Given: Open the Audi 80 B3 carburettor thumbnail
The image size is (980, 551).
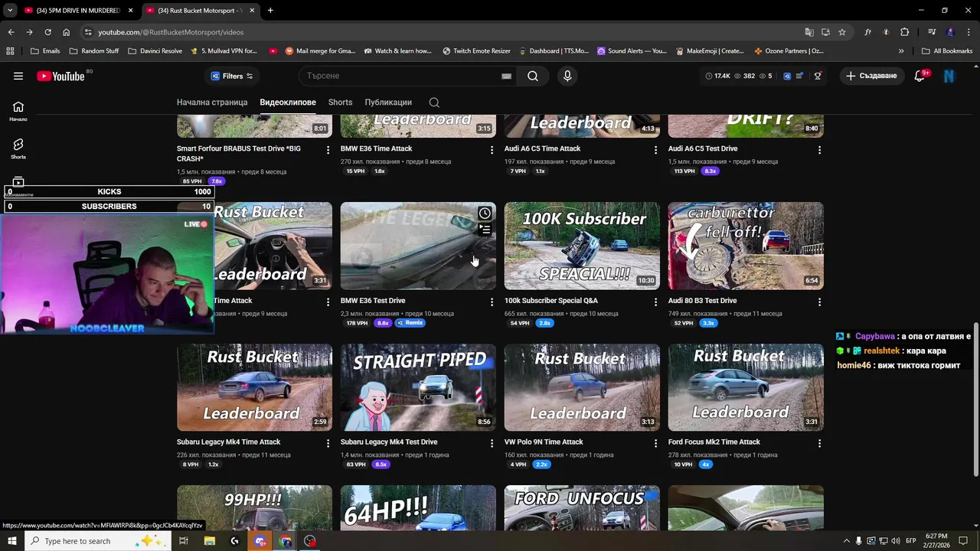Looking at the screenshot, I should point(746,246).
